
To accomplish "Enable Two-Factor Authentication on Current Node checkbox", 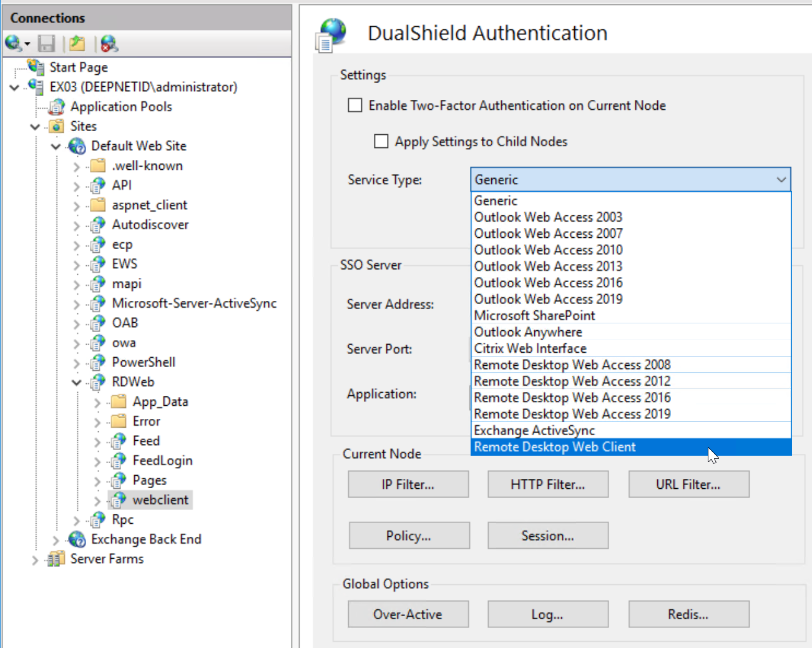I will coord(355,106).
